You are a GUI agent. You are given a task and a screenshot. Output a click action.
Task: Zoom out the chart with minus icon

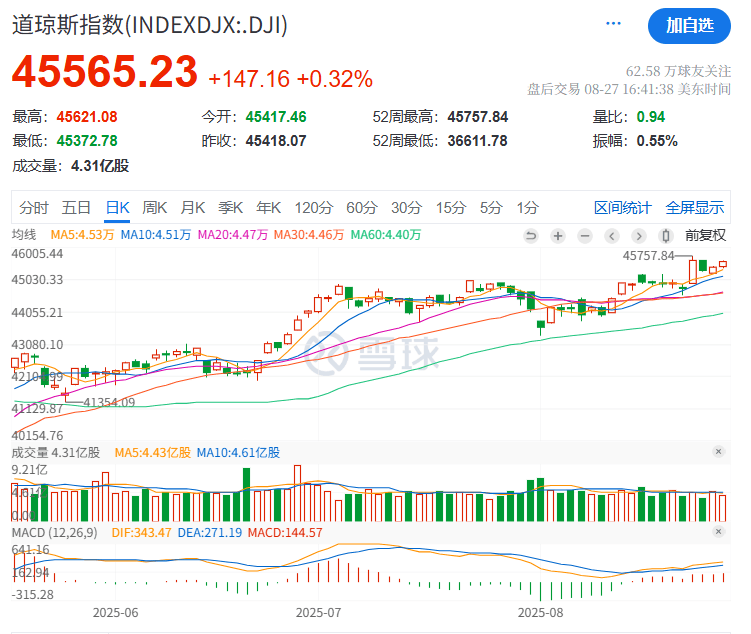coord(584,236)
